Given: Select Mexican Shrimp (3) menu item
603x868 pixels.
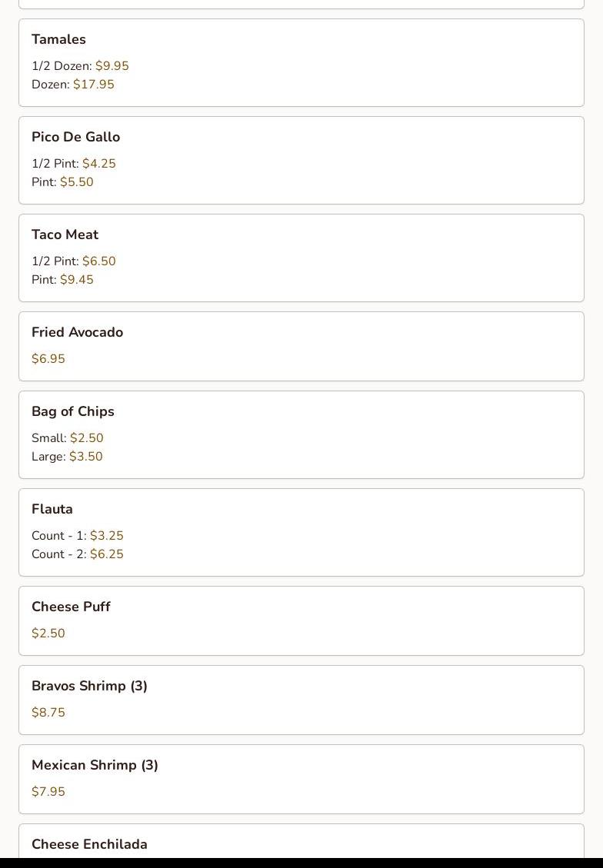Looking at the screenshot, I should tap(95, 765).
